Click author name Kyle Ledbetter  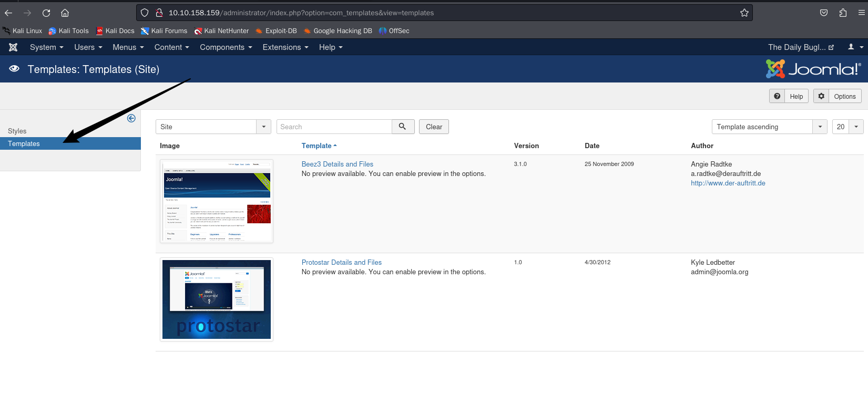pyautogui.click(x=713, y=262)
